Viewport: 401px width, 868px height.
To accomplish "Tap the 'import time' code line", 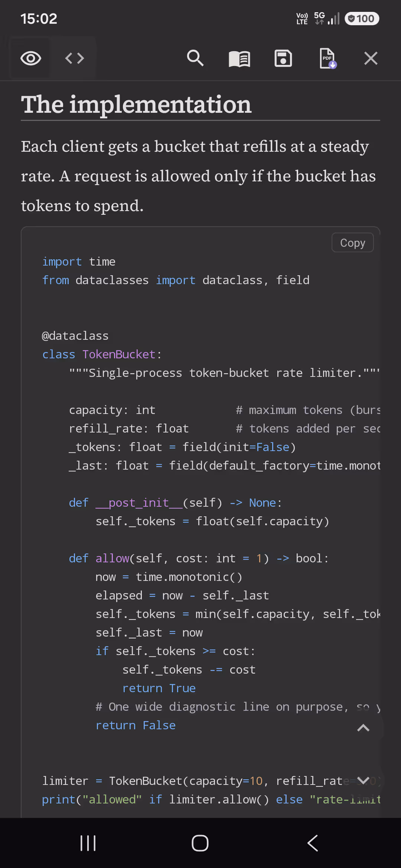I will click(x=79, y=262).
